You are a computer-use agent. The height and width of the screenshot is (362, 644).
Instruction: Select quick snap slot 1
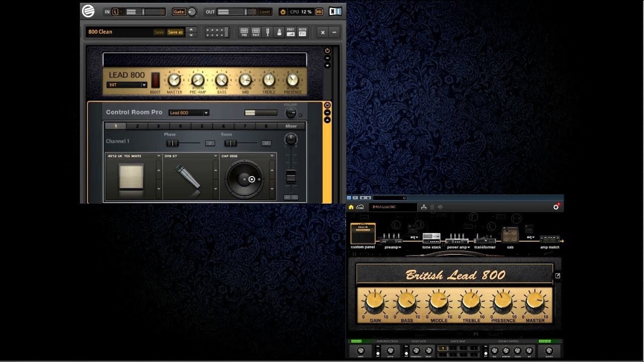(443, 348)
